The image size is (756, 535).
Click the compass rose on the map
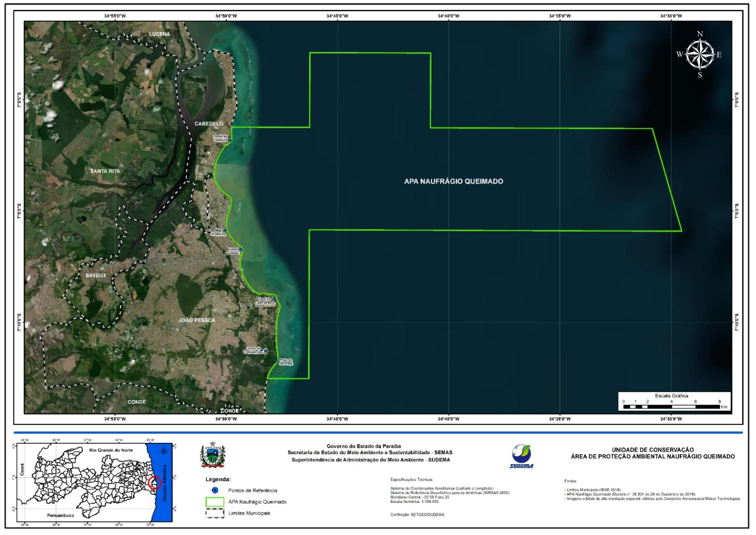(x=700, y=54)
